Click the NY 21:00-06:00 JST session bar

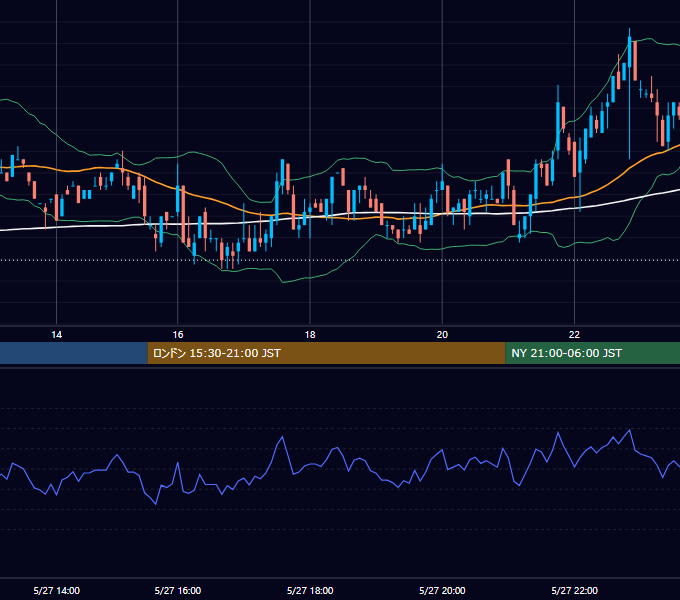tap(592, 353)
